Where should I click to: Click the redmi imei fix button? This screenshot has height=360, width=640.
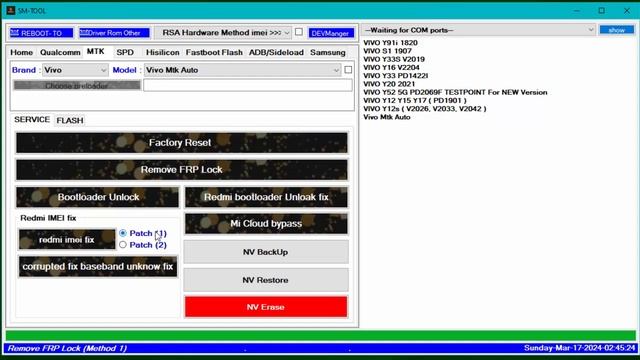(67, 240)
